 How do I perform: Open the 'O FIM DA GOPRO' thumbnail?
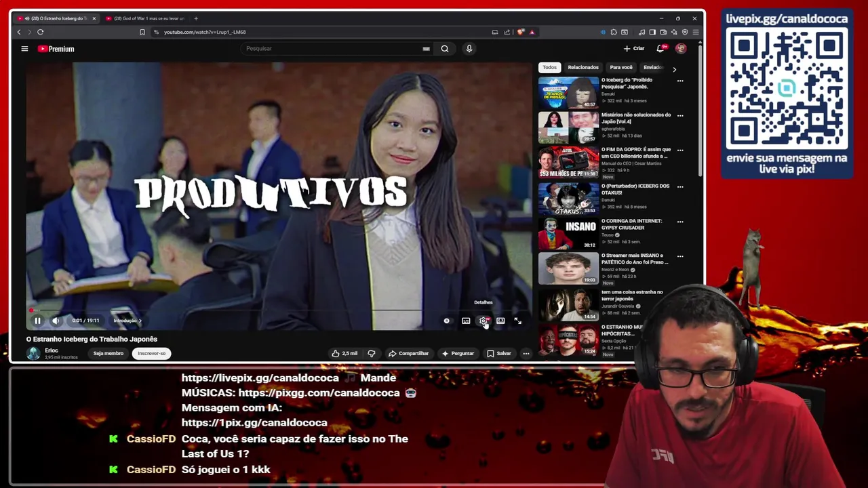[568, 163]
